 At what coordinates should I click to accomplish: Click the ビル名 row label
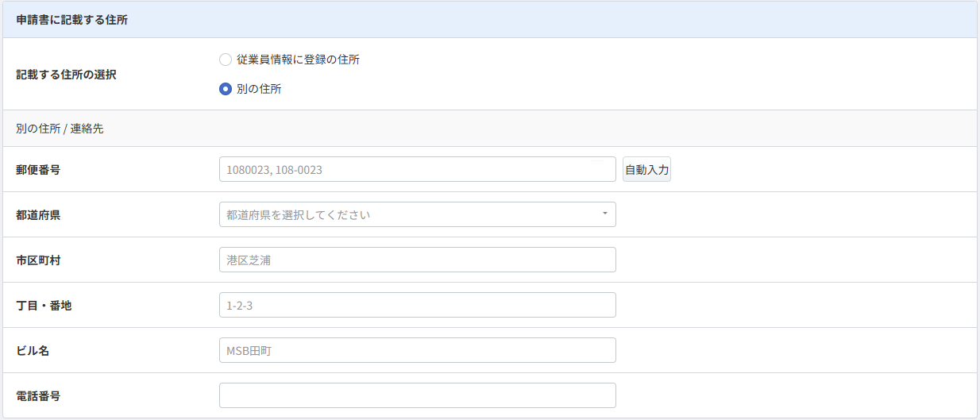(x=33, y=351)
